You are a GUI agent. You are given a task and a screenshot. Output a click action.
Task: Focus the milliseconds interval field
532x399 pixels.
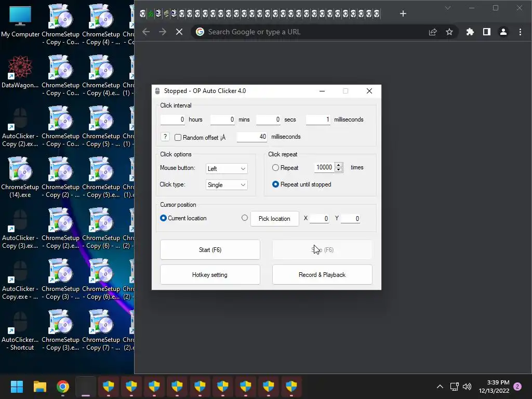coord(318,119)
